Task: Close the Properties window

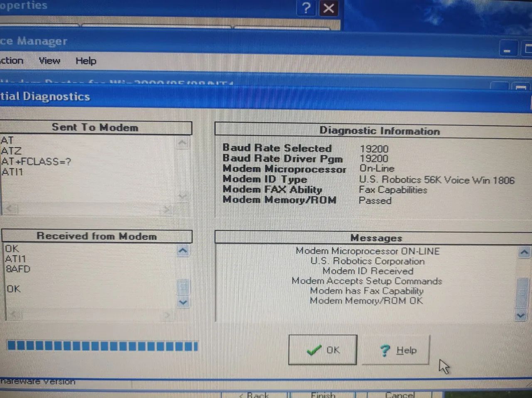Action: pos(328,8)
